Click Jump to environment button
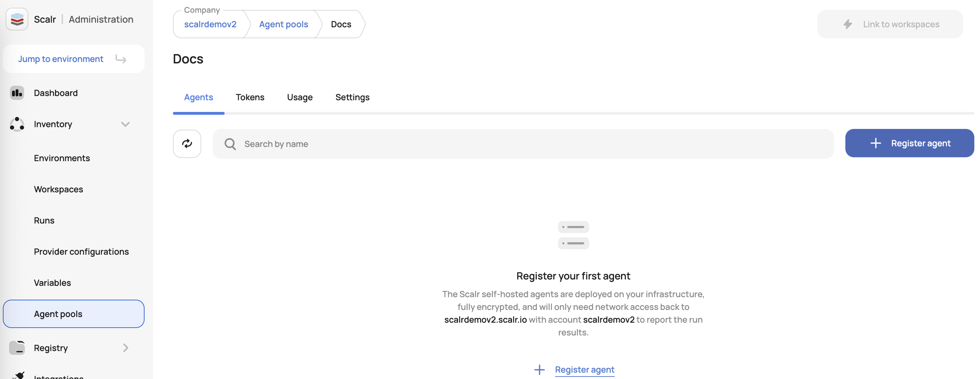This screenshot has width=980, height=379. 73,59
